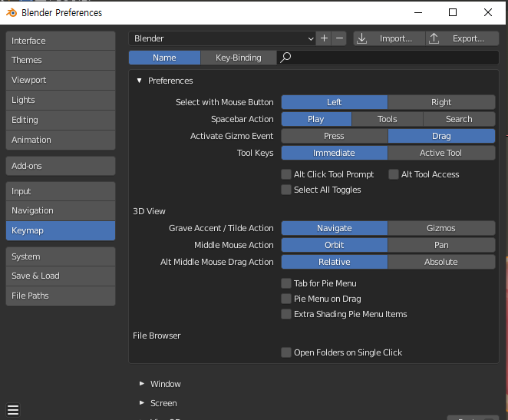Set Activate Gizmo Event to Drag
Image resolution: width=508 pixels, height=420 pixels.
tap(441, 136)
